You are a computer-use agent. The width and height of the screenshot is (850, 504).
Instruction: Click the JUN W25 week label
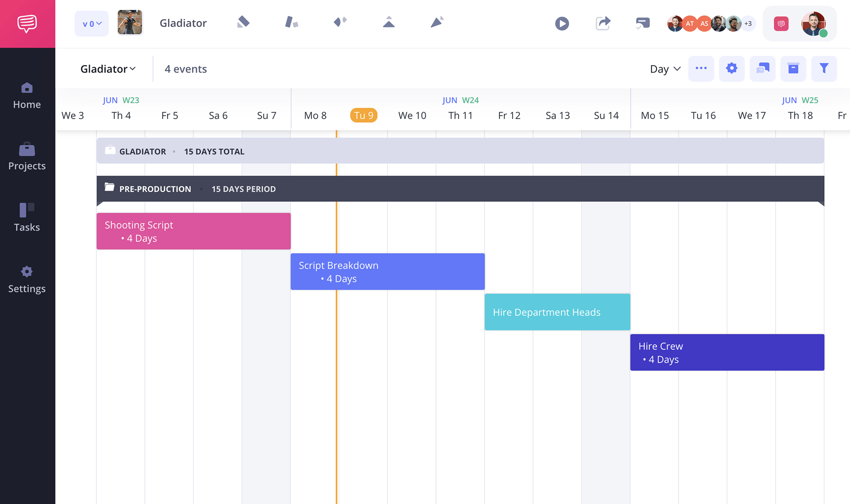(x=800, y=100)
